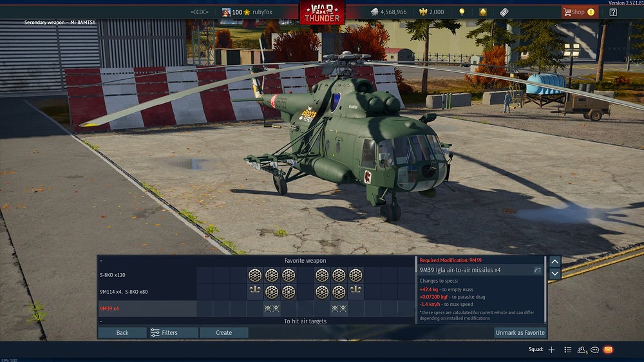The height and width of the screenshot is (362, 644).
Task: Click the 2,000 Golden Eagles balance
Action: [436, 12]
